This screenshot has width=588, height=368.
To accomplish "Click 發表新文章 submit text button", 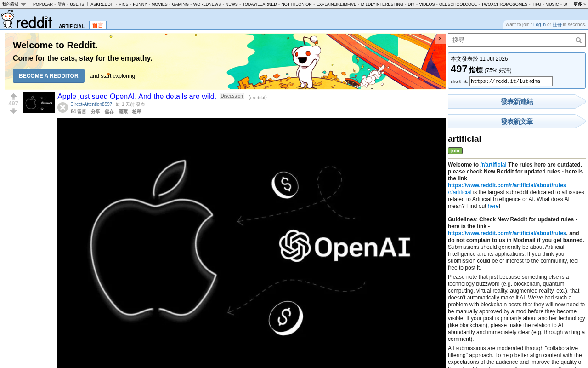I will coord(517,121).
